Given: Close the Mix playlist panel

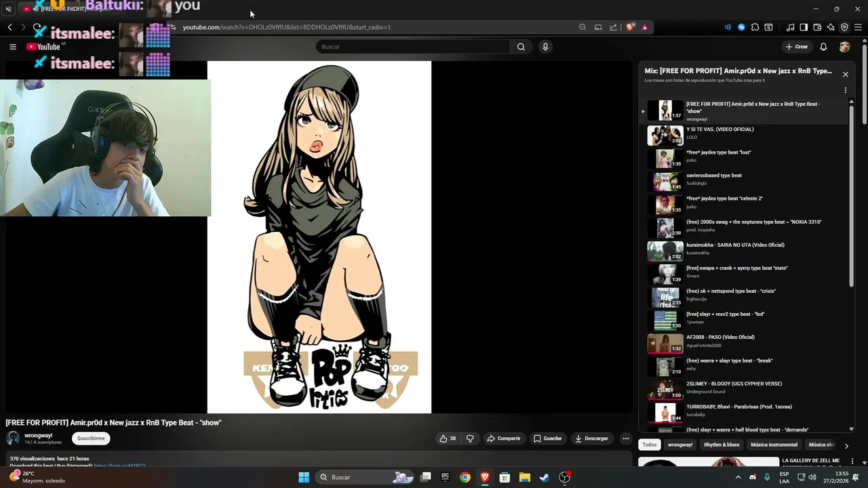Looking at the screenshot, I should coord(846,75).
